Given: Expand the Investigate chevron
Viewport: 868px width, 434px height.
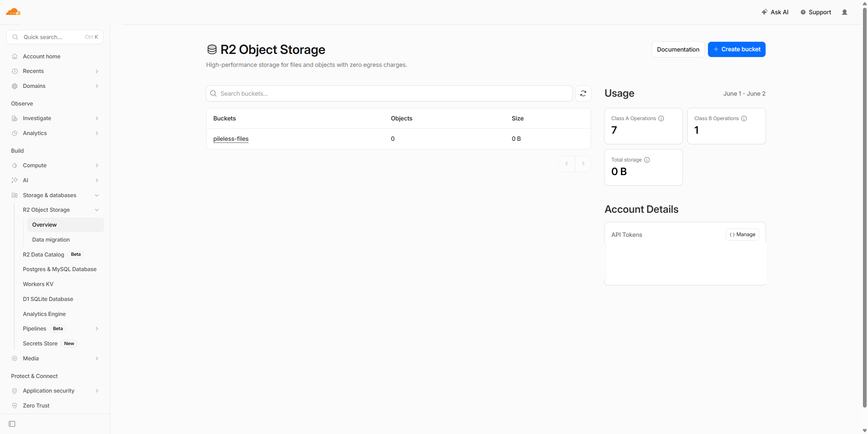Looking at the screenshot, I should click(97, 118).
